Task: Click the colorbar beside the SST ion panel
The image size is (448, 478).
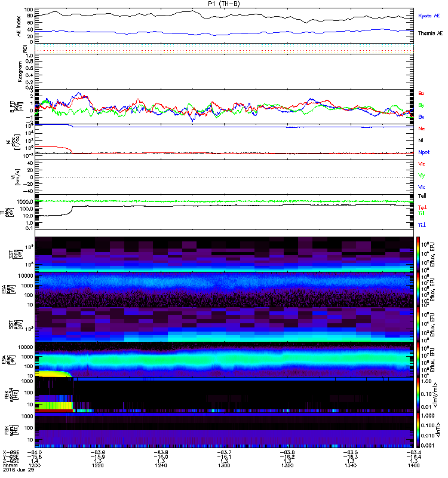Action: point(418,255)
